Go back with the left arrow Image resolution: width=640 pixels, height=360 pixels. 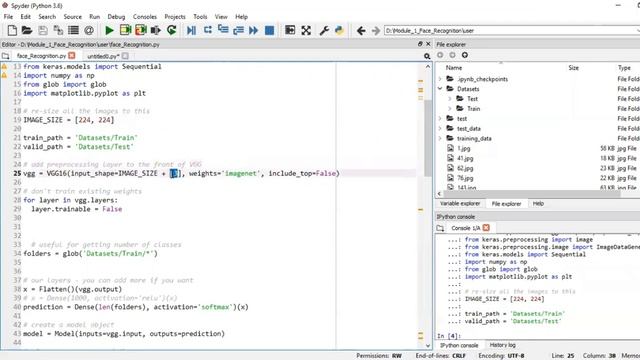click(361, 31)
